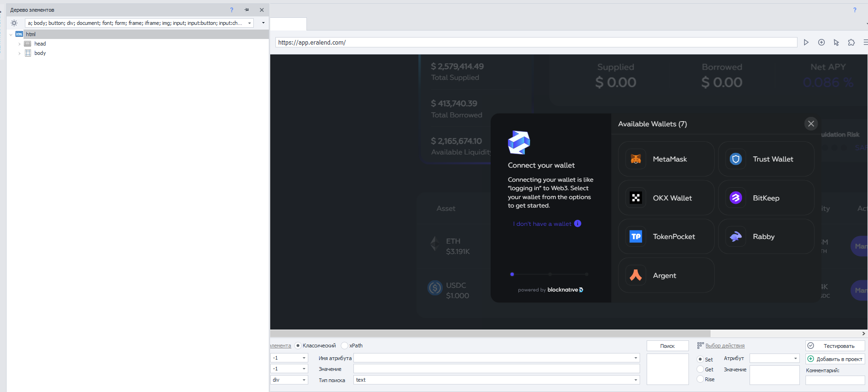Activate the cursor pointer tool icon
This screenshot has height=392, width=868.
click(x=837, y=42)
